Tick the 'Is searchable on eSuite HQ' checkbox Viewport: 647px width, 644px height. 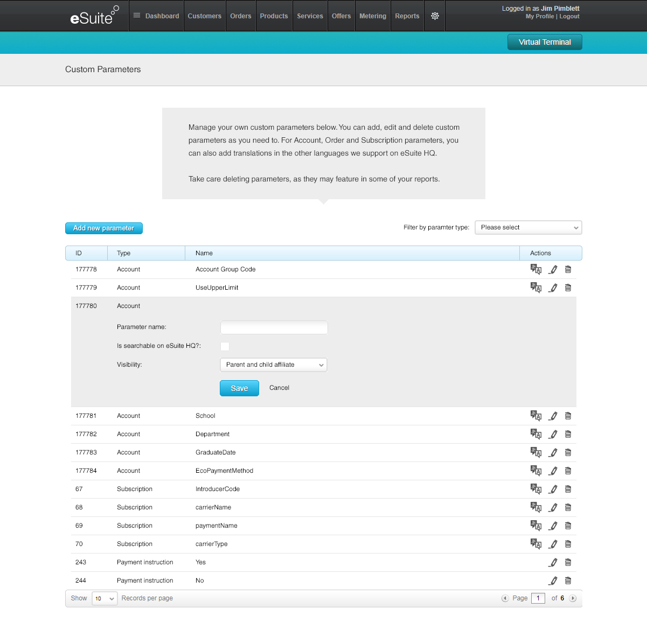(x=225, y=346)
